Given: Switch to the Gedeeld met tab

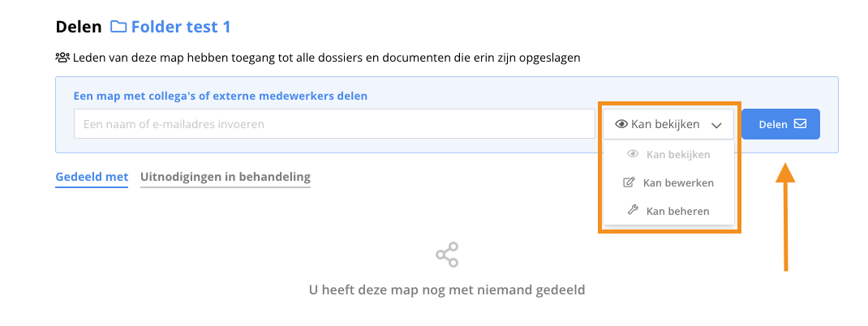Looking at the screenshot, I should [x=92, y=177].
